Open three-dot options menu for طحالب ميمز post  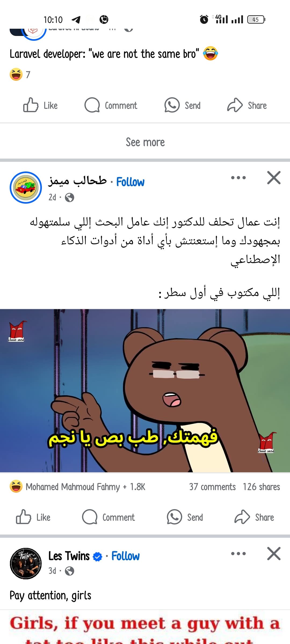(238, 178)
